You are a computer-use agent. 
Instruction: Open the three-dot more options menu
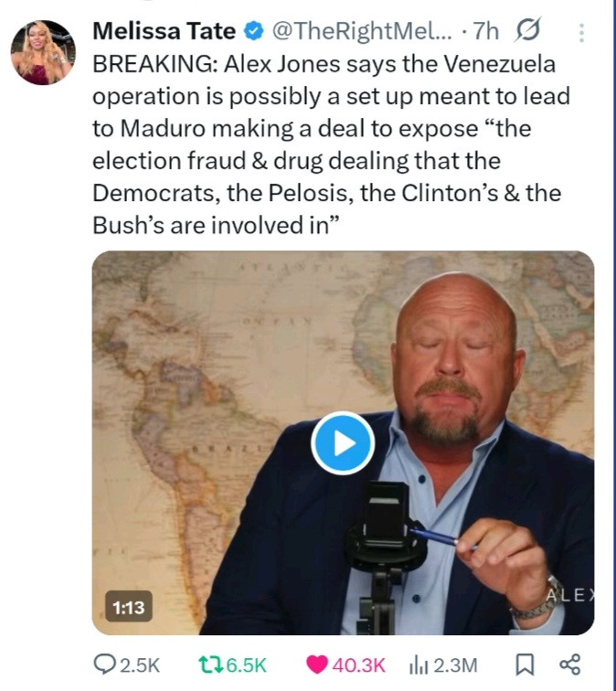pyautogui.click(x=579, y=32)
